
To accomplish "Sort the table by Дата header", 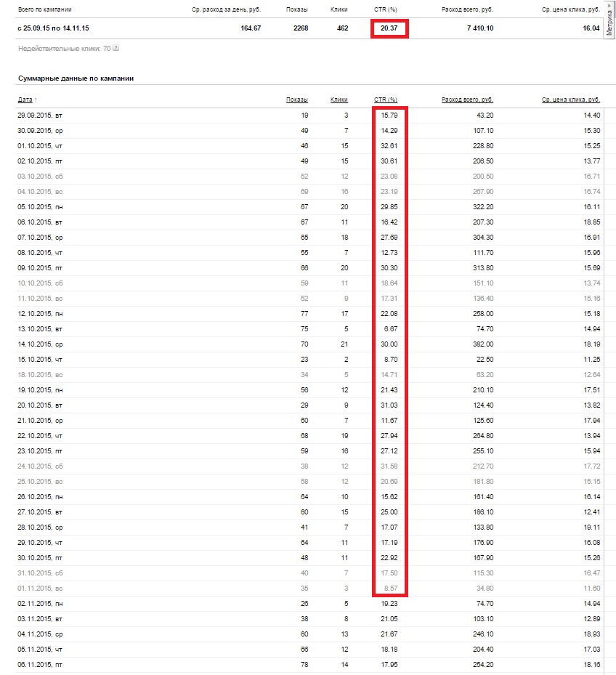I will coord(25,100).
